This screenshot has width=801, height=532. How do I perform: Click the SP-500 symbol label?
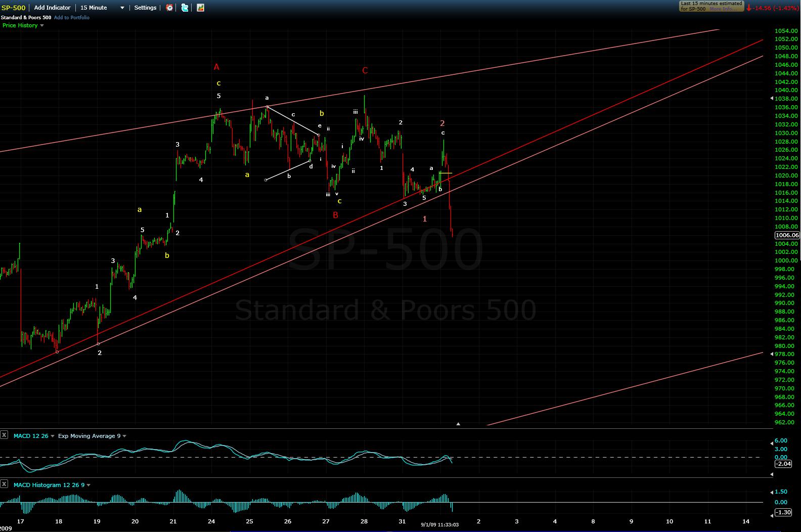pyautogui.click(x=13, y=8)
